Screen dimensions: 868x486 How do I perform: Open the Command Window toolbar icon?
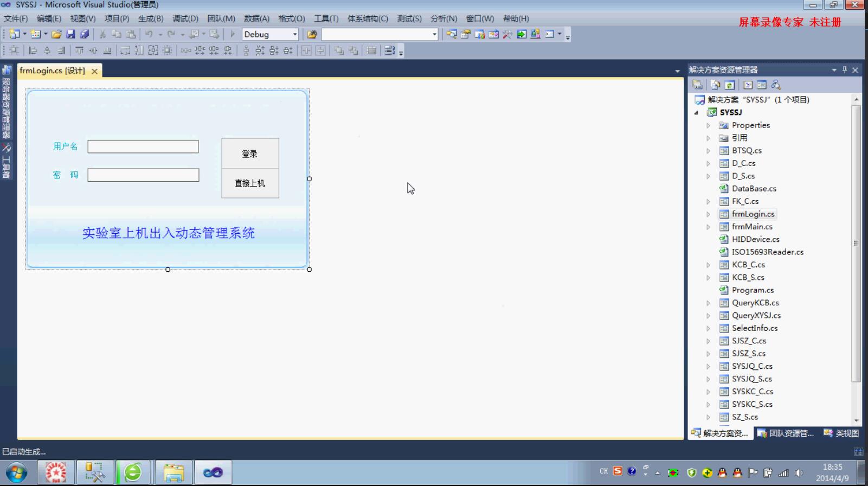coord(550,34)
